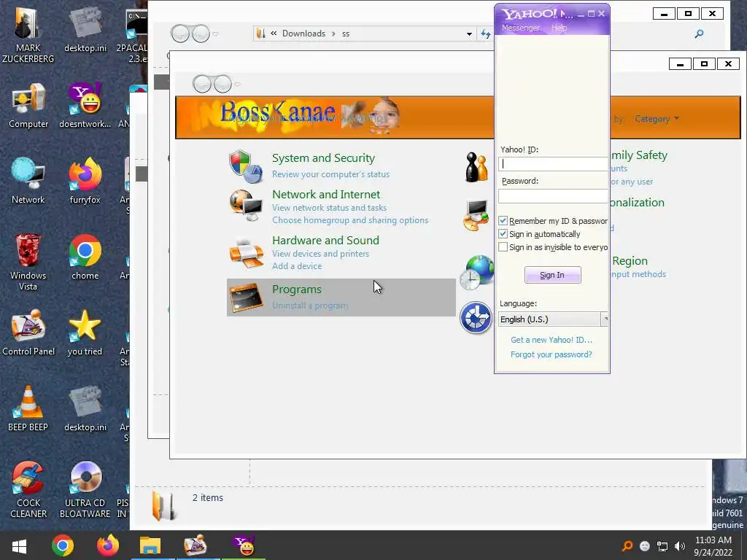Open the Language English (U.S.) dropdown

pyautogui.click(x=553, y=319)
